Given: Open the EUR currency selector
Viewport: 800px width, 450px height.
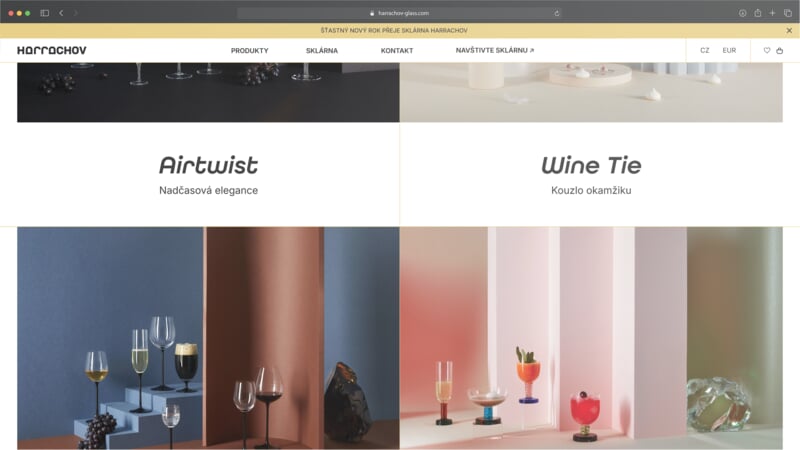Looking at the screenshot, I should coord(729,51).
